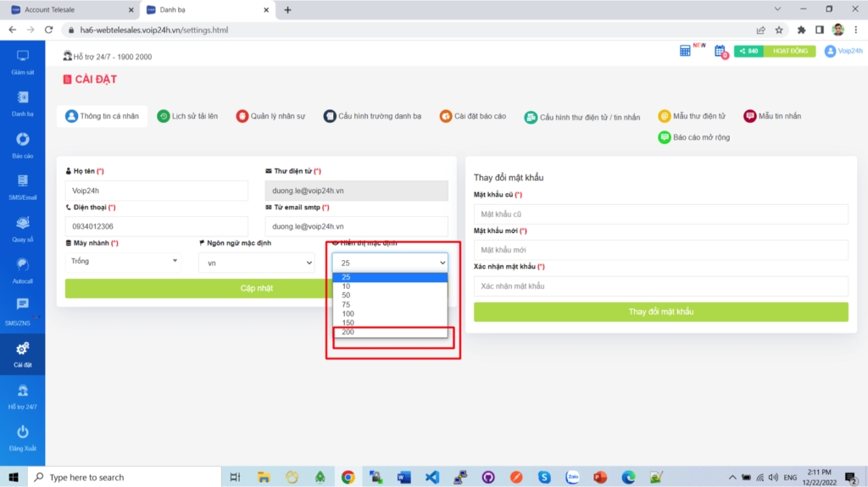The width and height of the screenshot is (868, 487).
Task: Click the Mật khẩu cũ input field
Action: 660,214
